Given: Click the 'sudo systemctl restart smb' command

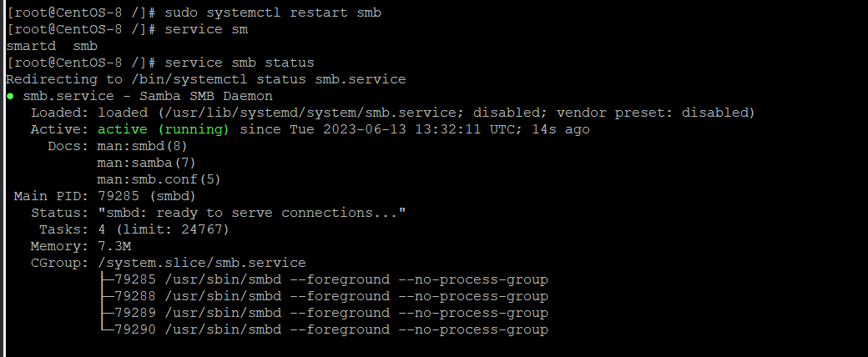Looking at the screenshot, I should tap(273, 13).
